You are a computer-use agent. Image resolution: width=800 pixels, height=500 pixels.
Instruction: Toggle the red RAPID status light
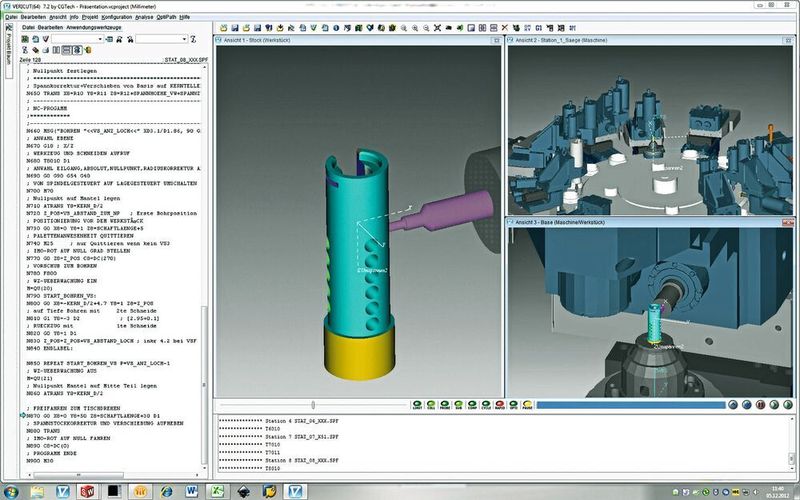tap(500, 405)
